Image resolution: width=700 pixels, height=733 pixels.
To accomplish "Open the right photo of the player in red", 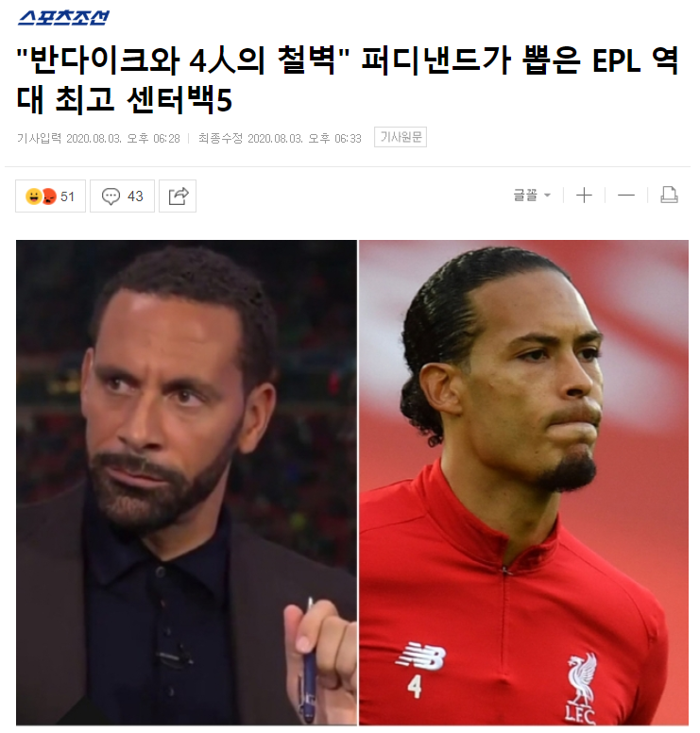I will tap(523, 483).
